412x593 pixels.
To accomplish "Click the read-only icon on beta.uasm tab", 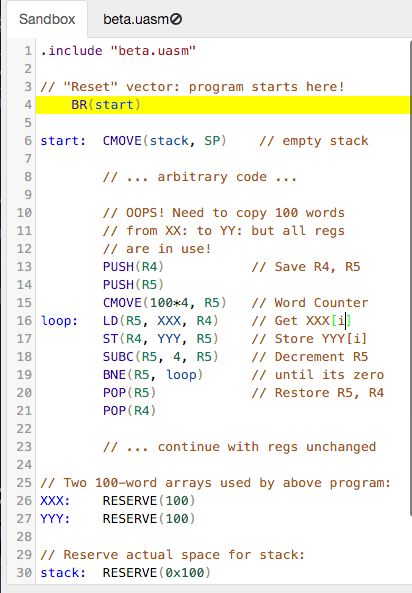I will click(176, 19).
